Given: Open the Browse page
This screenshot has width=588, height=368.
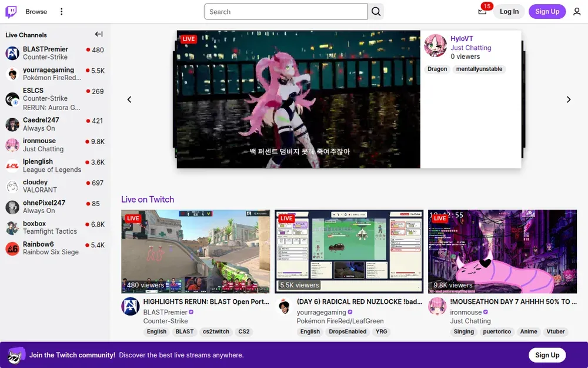Looking at the screenshot, I should coord(36,12).
